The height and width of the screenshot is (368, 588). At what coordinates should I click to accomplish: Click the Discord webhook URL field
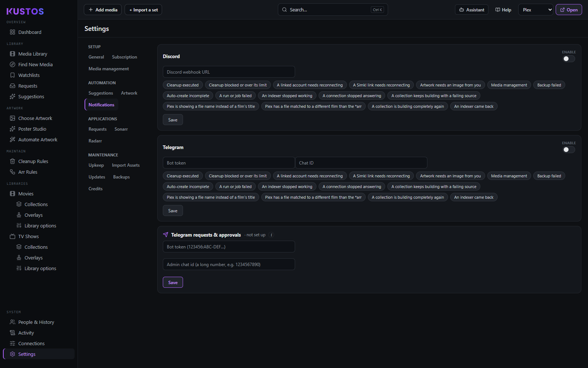click(229, 72)
